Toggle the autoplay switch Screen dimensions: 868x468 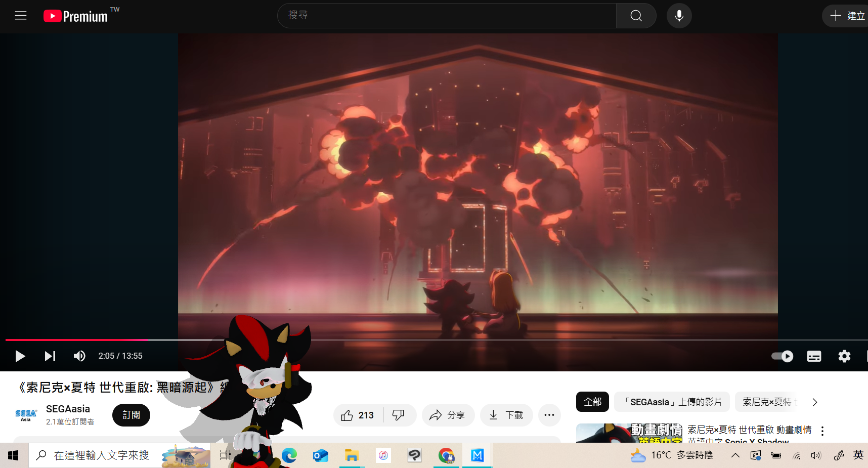pos(782,356)
